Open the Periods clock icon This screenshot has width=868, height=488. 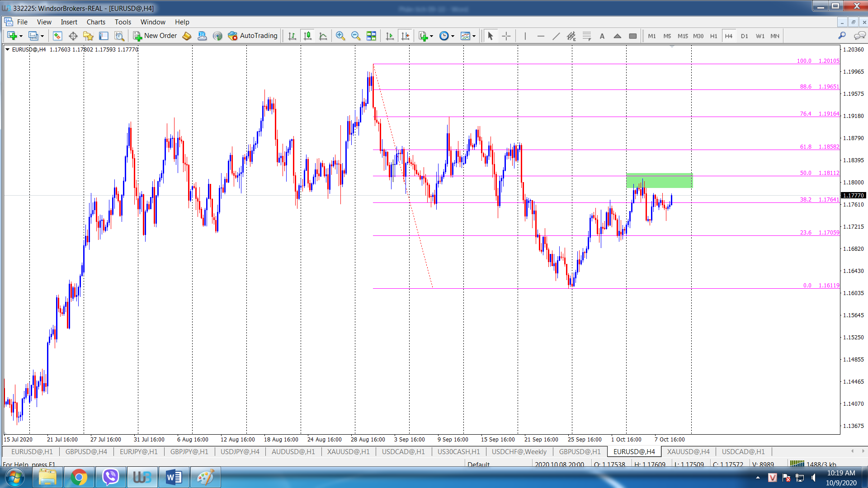(444, 36)
